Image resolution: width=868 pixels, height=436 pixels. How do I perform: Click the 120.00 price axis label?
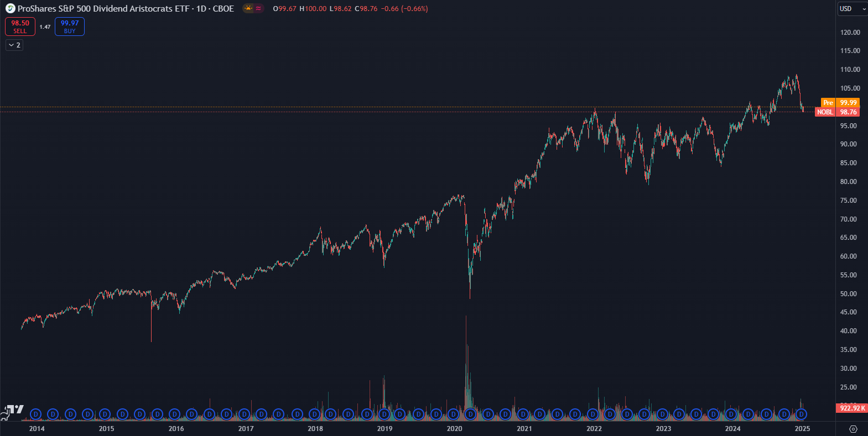(850, 33)
